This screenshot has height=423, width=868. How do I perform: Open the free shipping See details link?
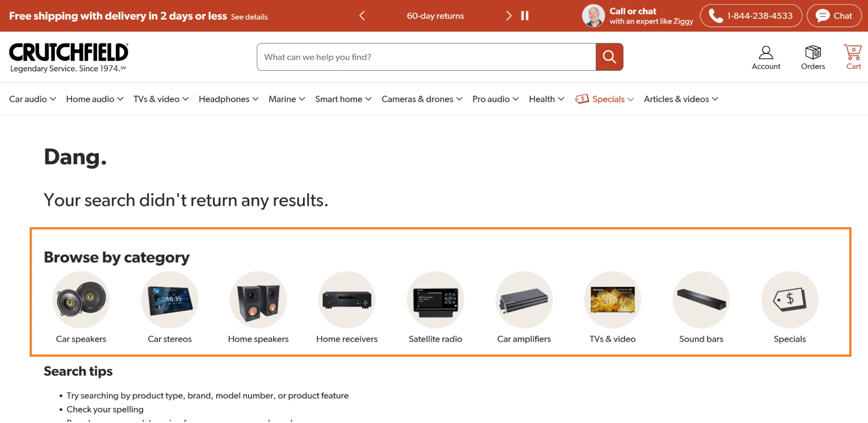click(x=249, y=17)
